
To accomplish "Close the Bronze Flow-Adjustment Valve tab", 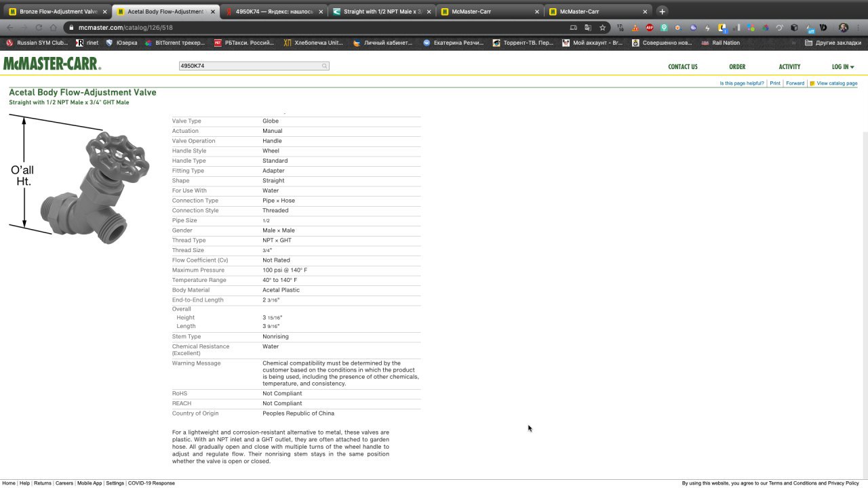I will 104,12.
